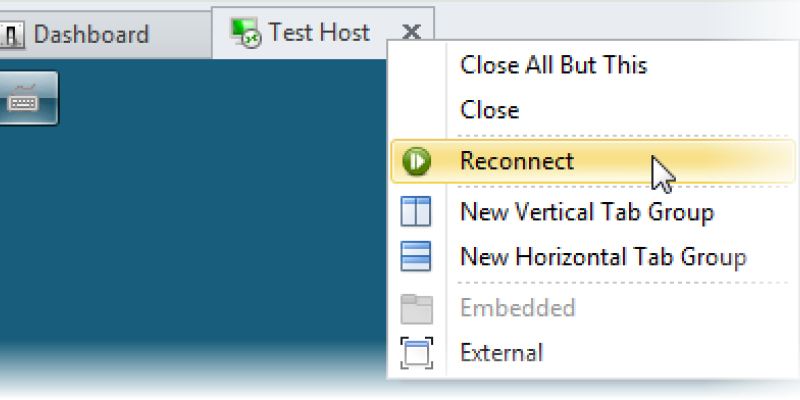800x400 pixels.
Task: Click the New Horizontal Tab Group icon
Action: [416, 257]
